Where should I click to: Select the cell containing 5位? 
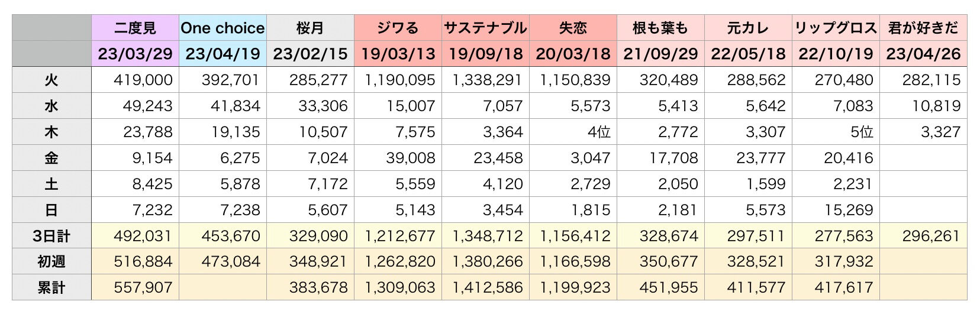tap(836, 132)
